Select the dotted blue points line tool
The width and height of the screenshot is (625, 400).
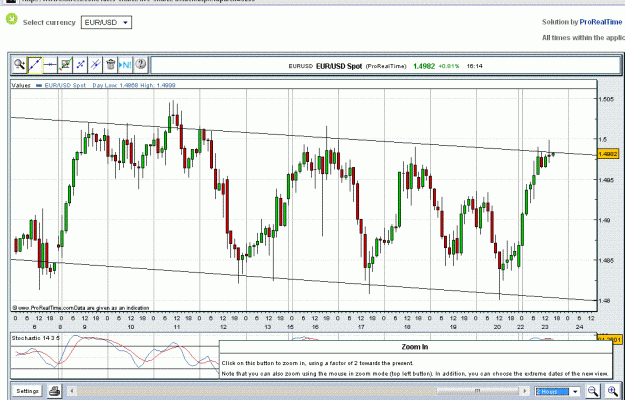81,65
